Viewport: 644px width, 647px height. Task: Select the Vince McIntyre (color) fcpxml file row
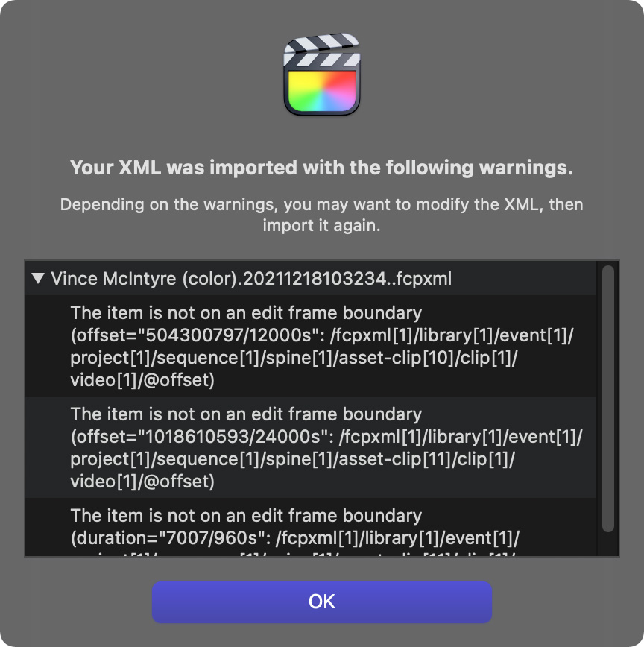coord(311,279)
